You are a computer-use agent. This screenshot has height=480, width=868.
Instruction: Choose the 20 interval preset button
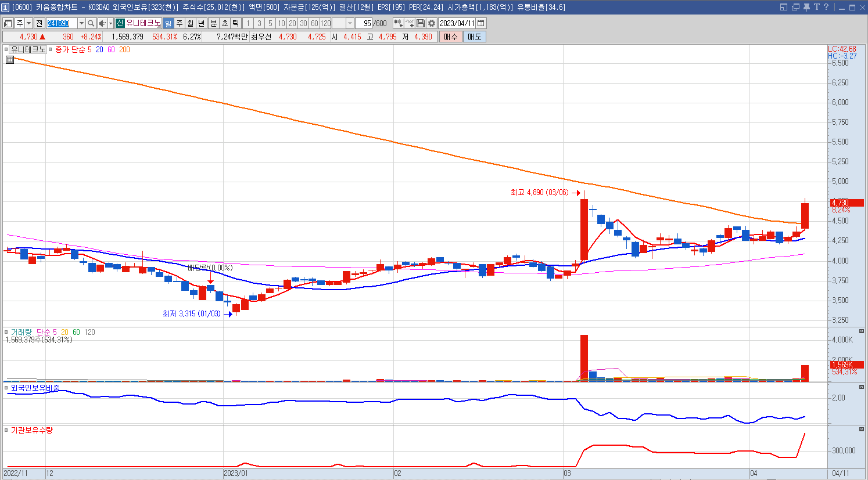292,23
